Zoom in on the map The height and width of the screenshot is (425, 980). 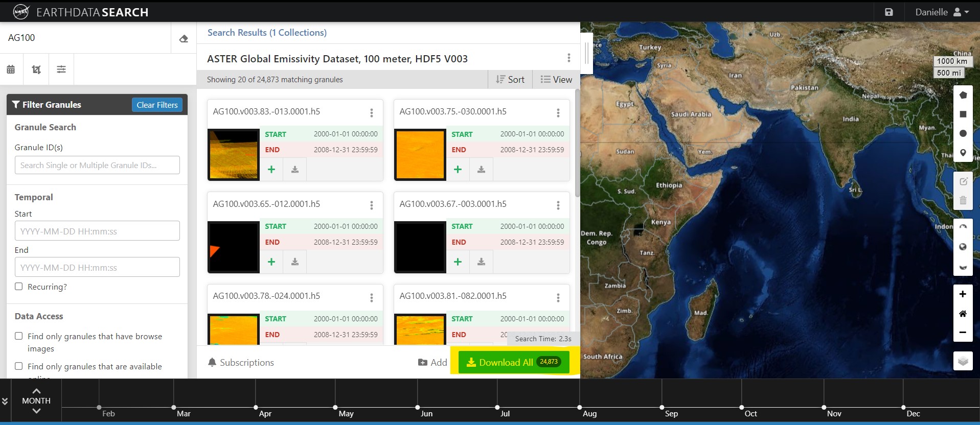(x=963, y=294)
